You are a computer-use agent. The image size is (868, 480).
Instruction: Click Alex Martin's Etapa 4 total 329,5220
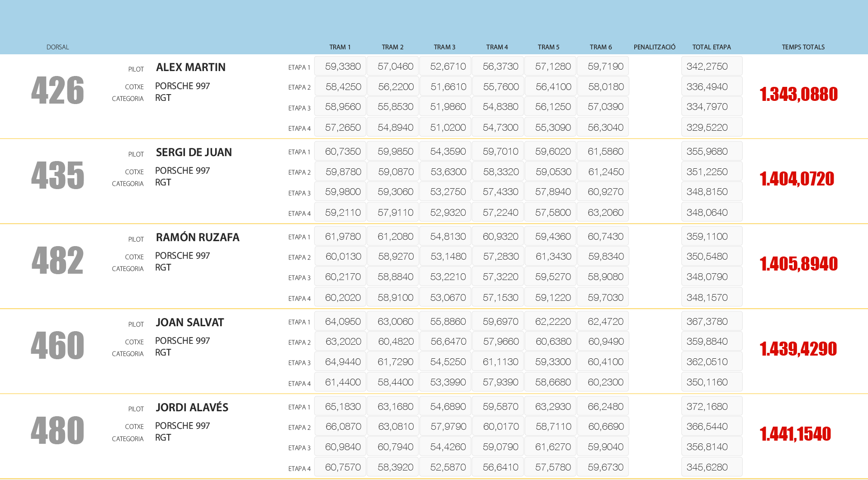pyautogui.click(x=707, y=128)
